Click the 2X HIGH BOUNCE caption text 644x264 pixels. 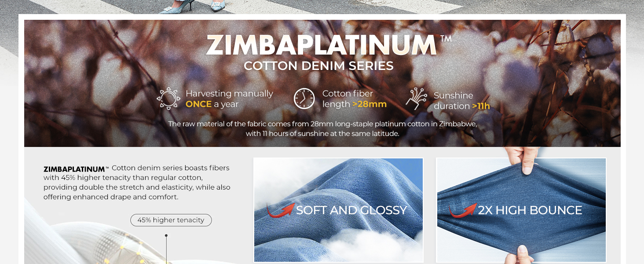point(530,210)
